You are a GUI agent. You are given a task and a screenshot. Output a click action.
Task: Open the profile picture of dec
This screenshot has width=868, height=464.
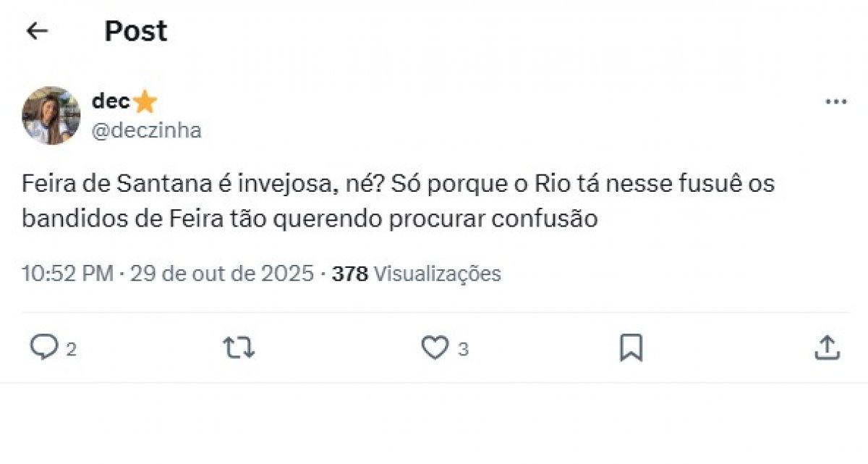pos(51,116)
